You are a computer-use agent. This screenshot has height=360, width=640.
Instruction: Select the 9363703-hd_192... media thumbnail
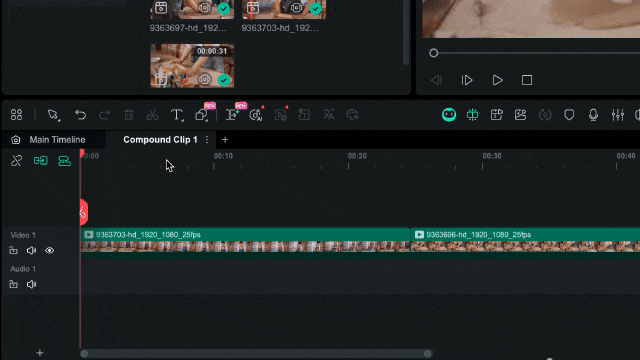(x=284, y=9)
